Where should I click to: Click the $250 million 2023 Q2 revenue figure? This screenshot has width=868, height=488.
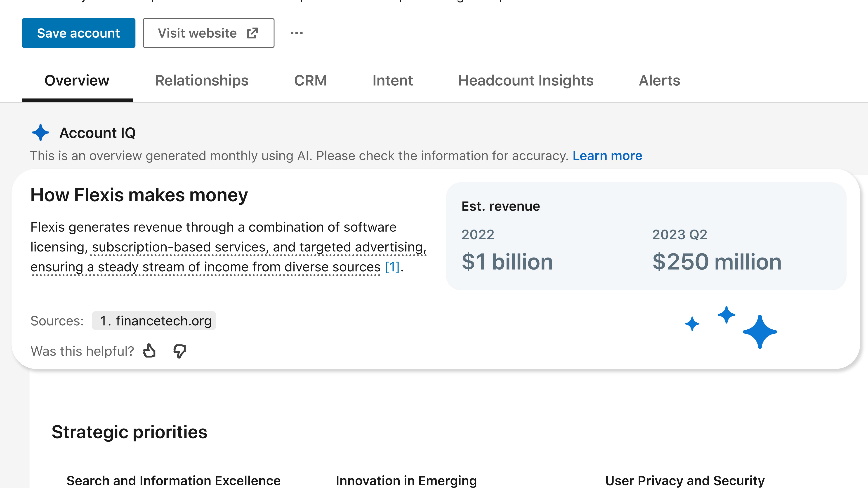pos(717,262)
